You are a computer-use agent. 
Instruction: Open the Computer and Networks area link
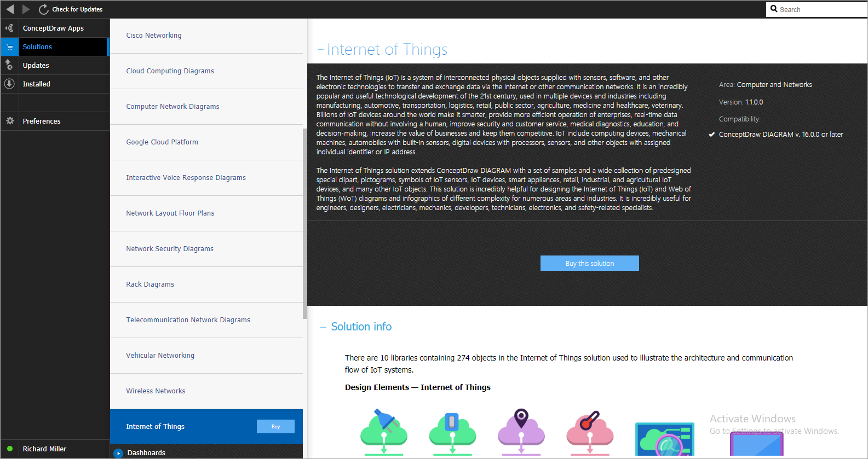click(x=774, y=85)
